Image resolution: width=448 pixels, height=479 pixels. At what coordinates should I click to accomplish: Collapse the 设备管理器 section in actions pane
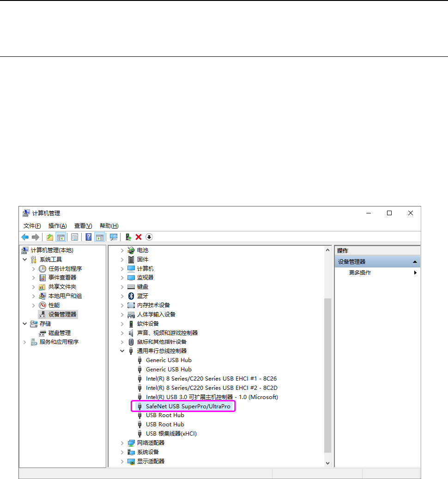click(415, 262)
